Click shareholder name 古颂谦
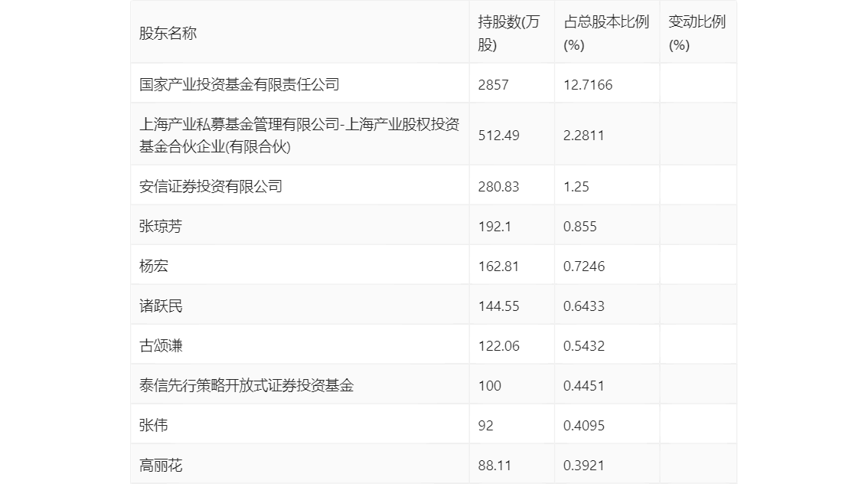Viewport: 868px width, 484px height. pyautogui.click(x=161, y=346)
